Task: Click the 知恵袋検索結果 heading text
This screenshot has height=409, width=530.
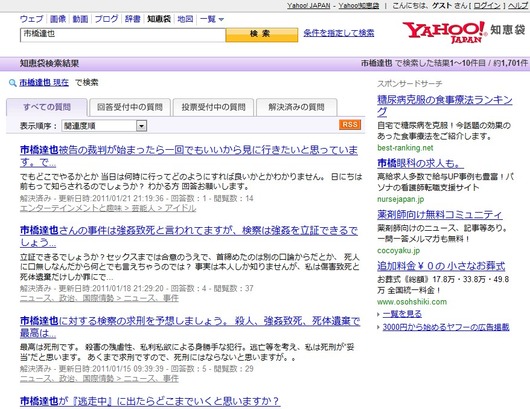Action: tap(49, 63)
